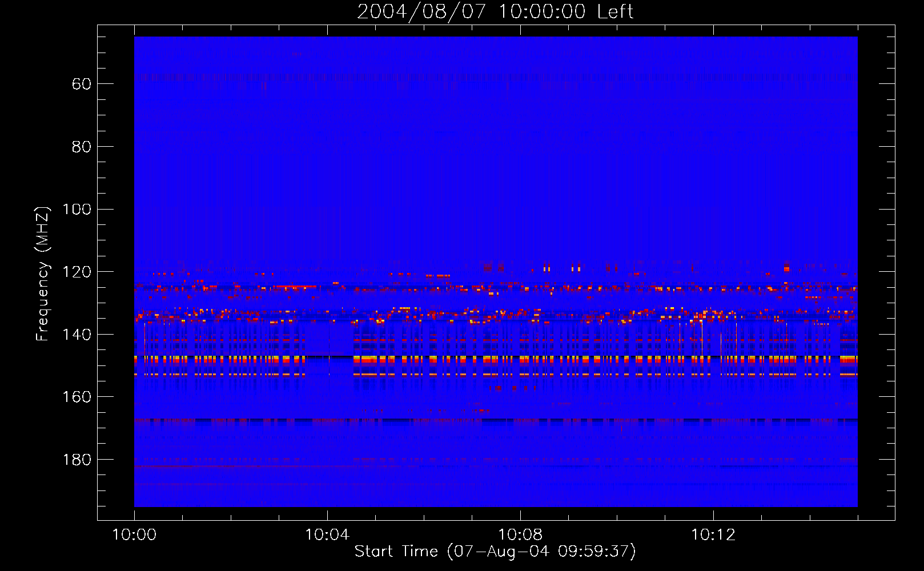Select the 100 MHz frequency tick label
Screen dimensions: 924x571
point(77,209)
